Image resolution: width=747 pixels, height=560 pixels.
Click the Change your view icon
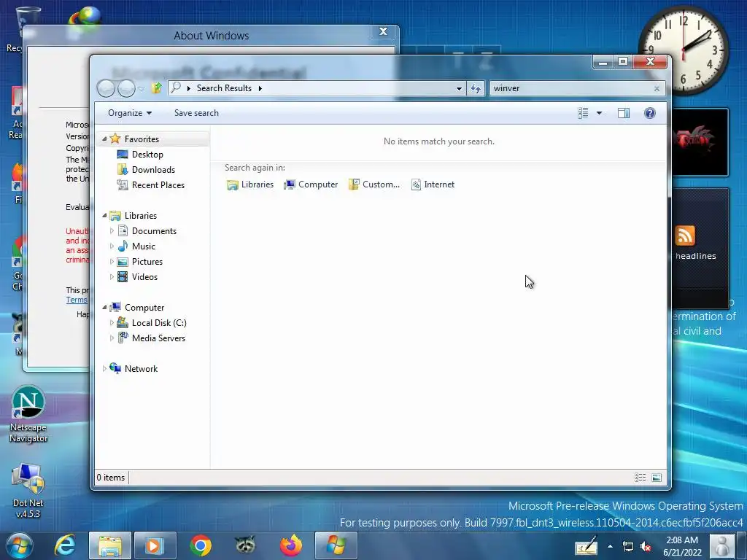click(583, 113)
